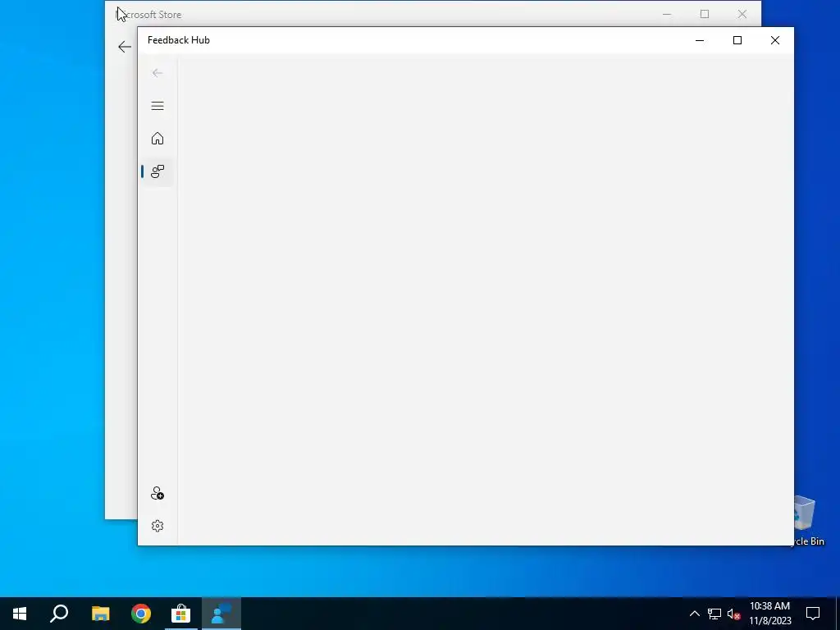840x630 pixels.
Task: Open network status tray icon
Action: pyautogui.click(x=714, y=614)
